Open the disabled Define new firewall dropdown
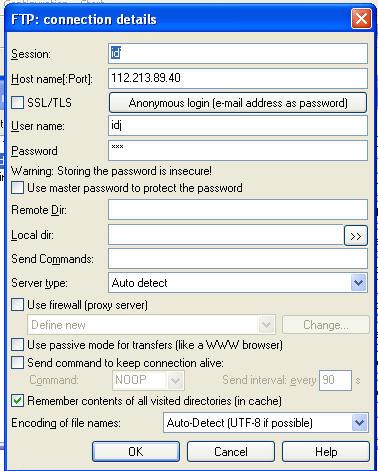 point(152,324)
